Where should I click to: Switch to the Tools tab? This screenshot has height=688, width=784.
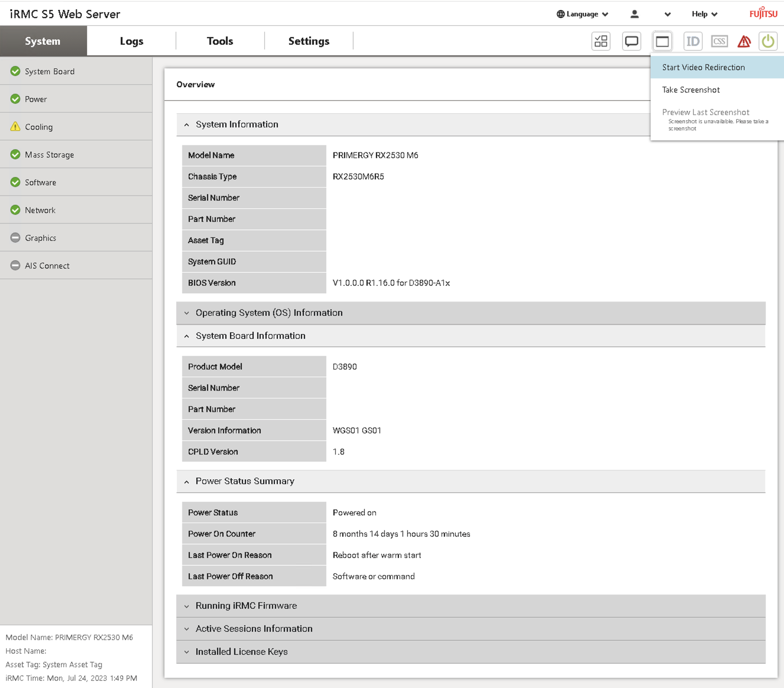pos(220,41)
